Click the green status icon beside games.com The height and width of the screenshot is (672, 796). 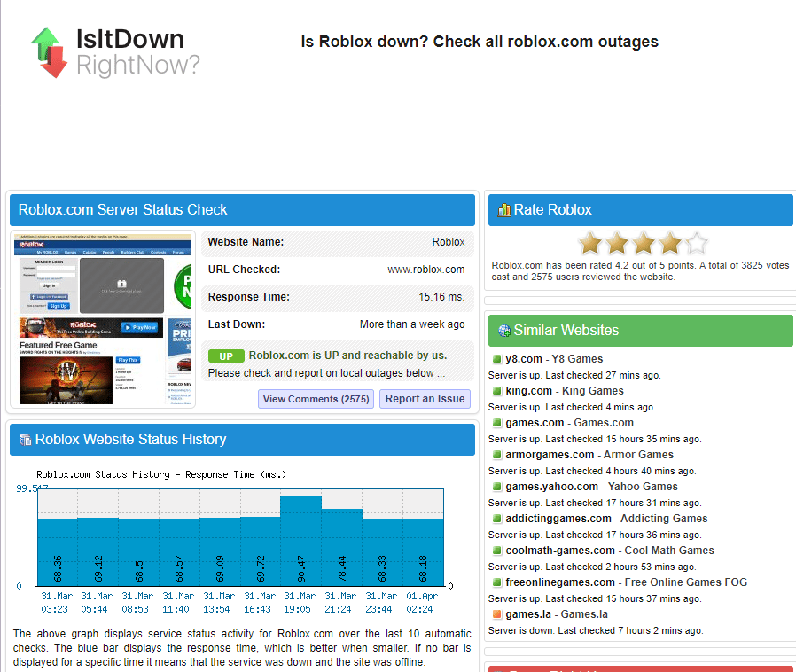pos(497,423)
